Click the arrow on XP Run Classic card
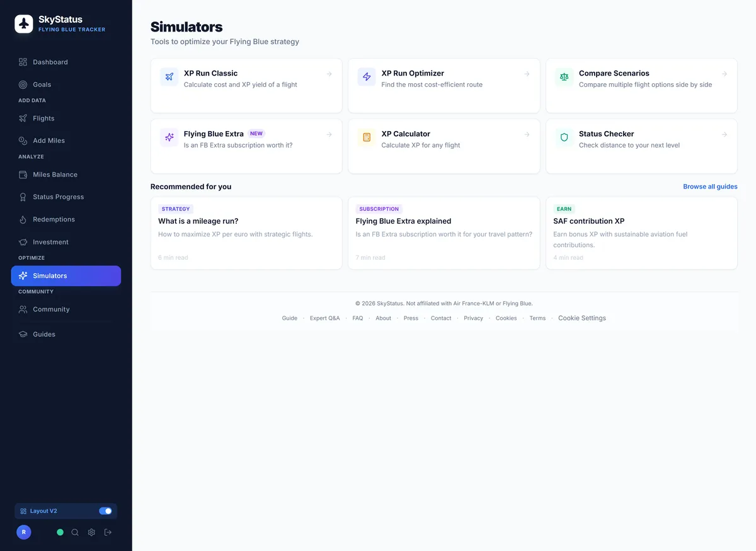 point(329,74)
